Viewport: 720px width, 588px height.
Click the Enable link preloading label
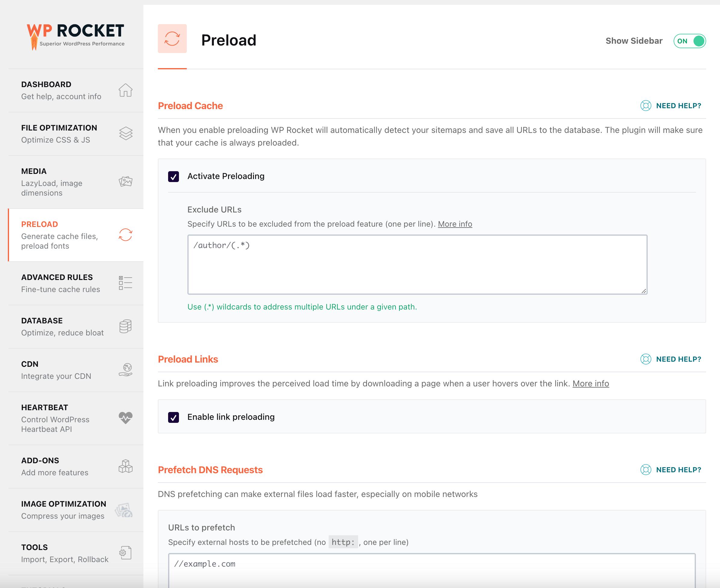coord(231,417)
